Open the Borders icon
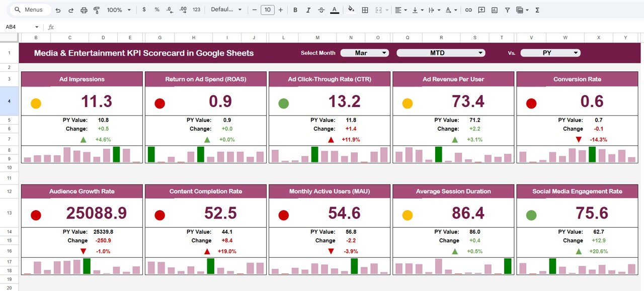The height and width of the screenshot is (291, 644). tap(364, 10)
